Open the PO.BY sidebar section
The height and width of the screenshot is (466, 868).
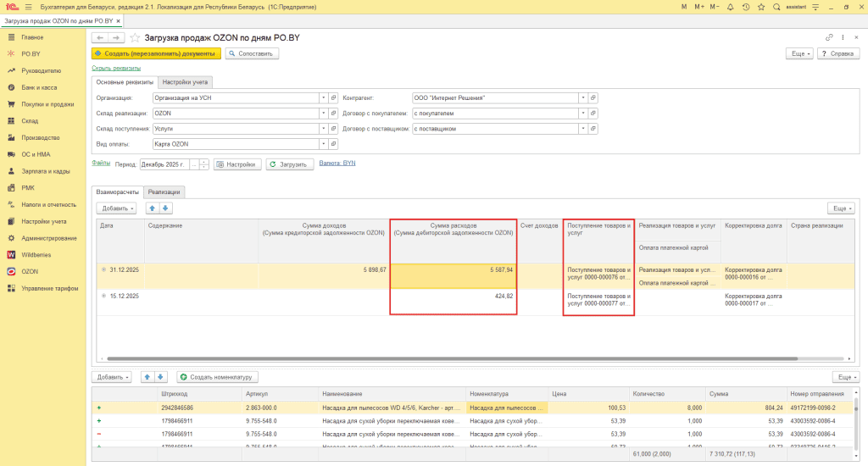pyautogui.click(x=31, y=53)
